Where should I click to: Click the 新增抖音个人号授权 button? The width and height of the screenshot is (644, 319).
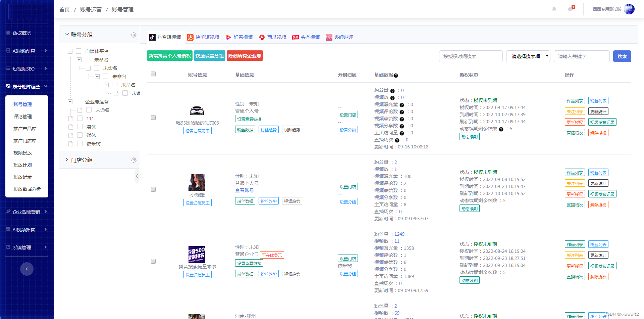point(170,56)
